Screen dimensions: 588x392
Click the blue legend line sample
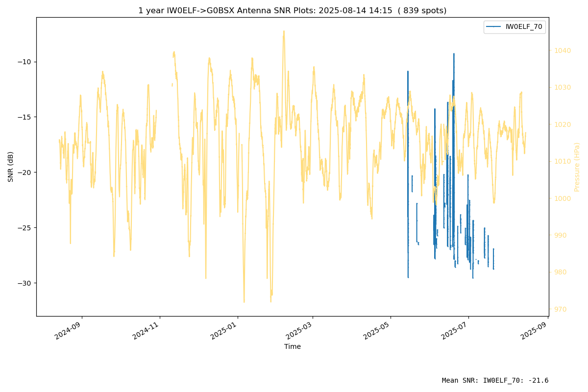point(494,27)
